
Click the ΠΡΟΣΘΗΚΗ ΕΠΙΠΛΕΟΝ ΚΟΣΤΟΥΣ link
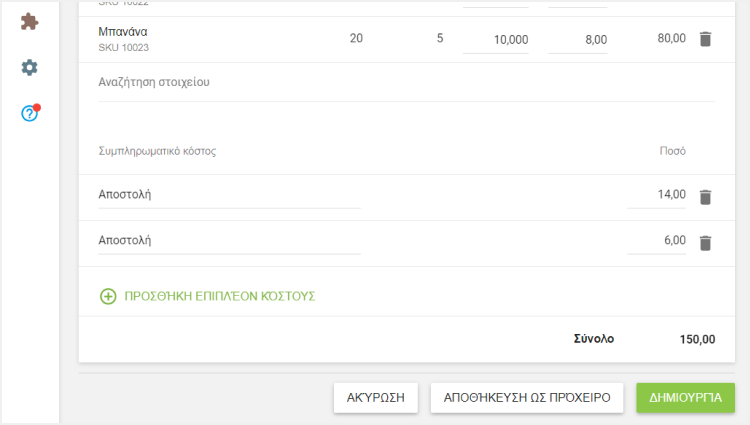(x=220, y=296)
